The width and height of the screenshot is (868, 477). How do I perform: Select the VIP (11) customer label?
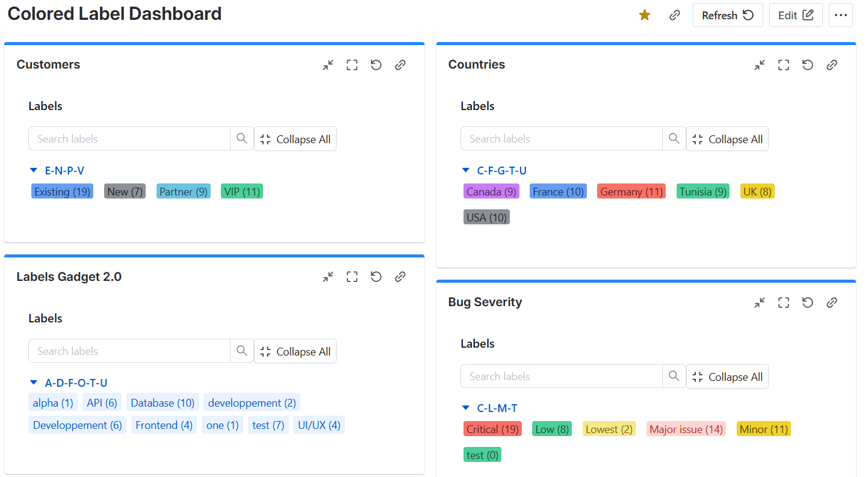[241, 191]
